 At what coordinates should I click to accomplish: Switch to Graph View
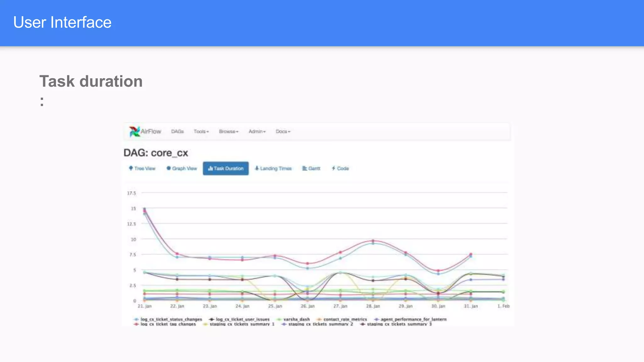coord(184,168)
